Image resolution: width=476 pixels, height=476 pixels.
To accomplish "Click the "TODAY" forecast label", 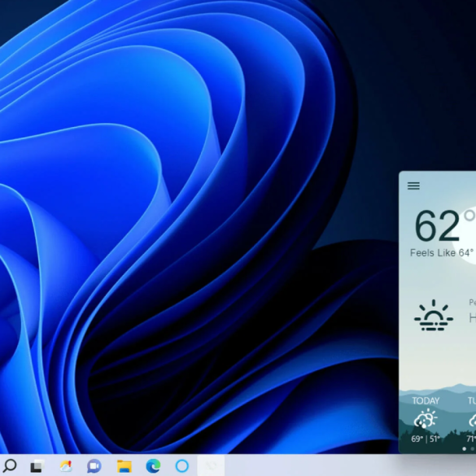I will (x=426, y=400).
